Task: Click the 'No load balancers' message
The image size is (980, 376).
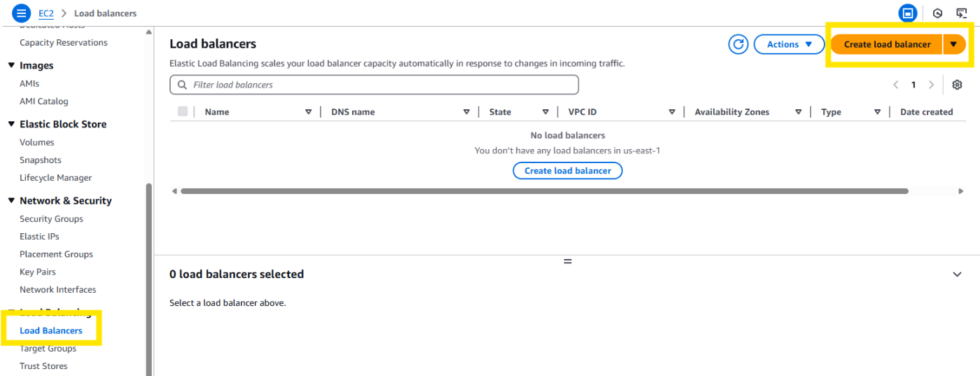Action: pos(568,135)
